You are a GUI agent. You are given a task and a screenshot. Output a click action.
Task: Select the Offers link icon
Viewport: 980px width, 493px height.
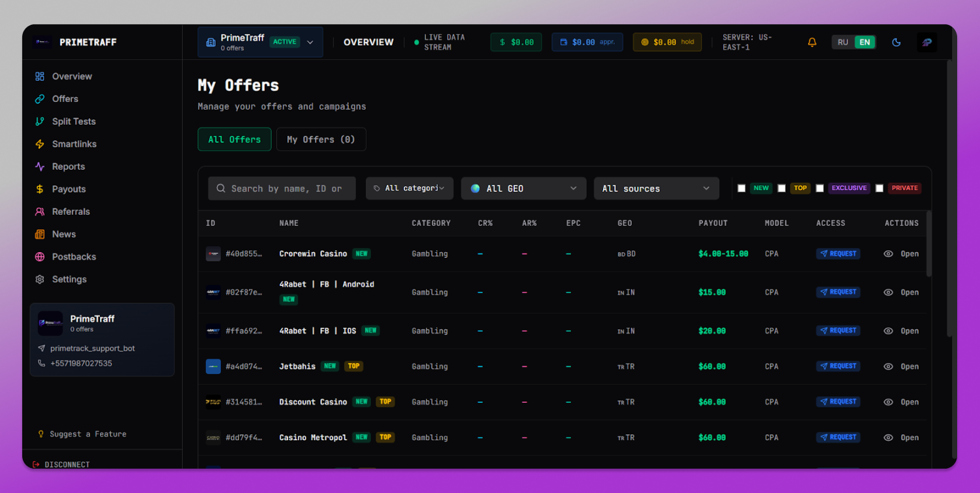[40, 99]
